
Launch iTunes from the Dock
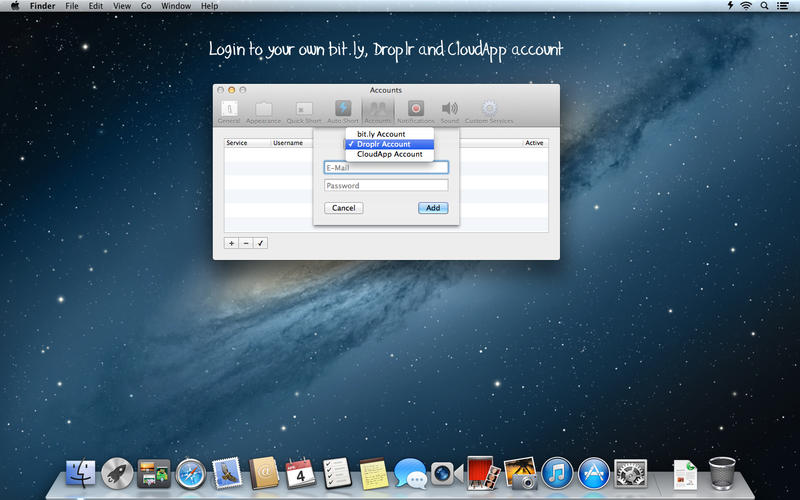coord(557,473)
